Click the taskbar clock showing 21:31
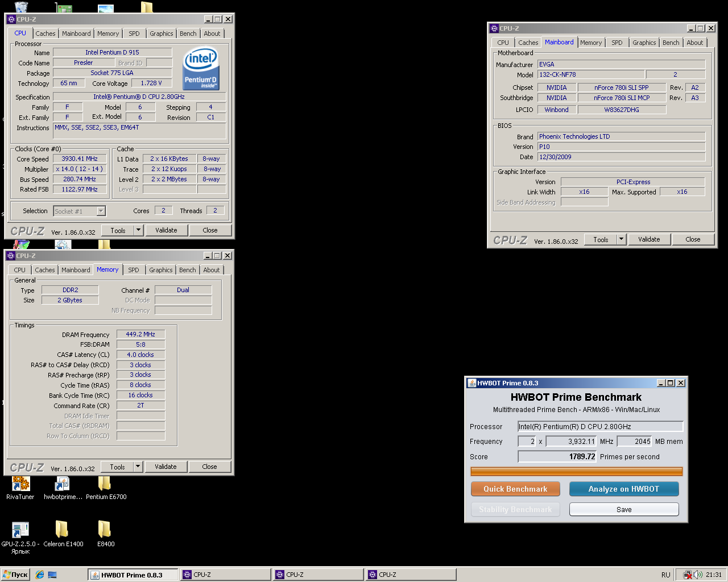The width and height of the screenshot is (728, 582). pyautogui.click(x=714, y=575)
